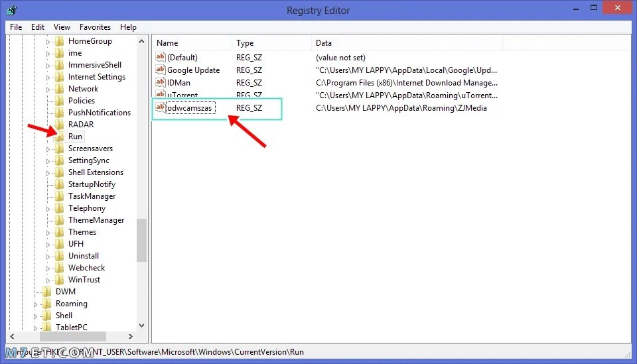Select the IDMan string value icon
This screenshot has width=637, height=364.
[161, 82]
